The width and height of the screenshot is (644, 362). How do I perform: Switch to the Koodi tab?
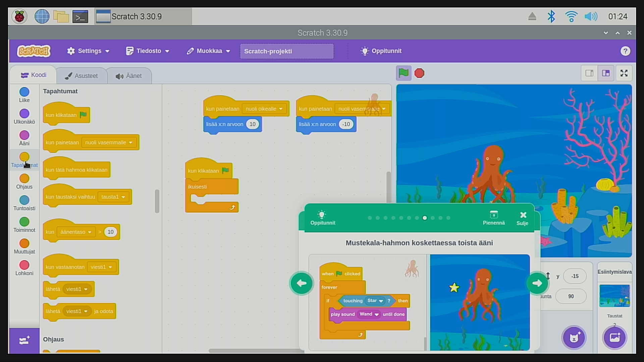33,75
